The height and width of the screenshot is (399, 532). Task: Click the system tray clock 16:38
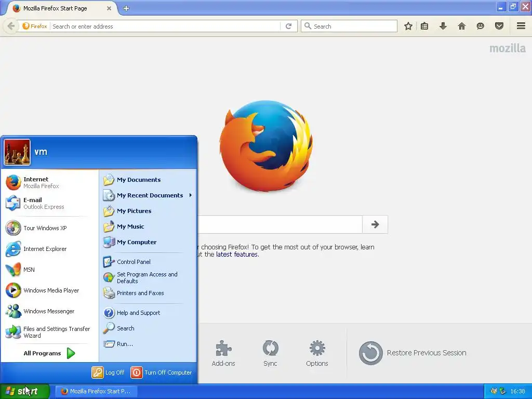tap(518, 391)
